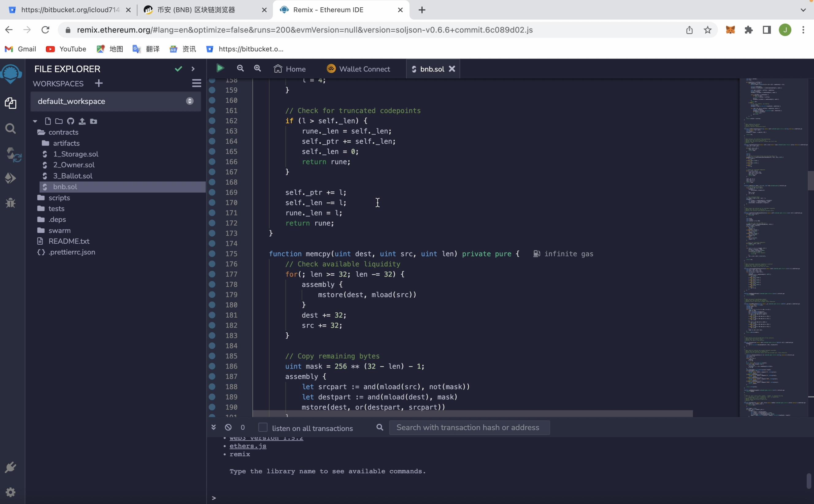The width and height of the screenshot is (814, 504).
Task: Switch to Wallet Connect tab
Action: click(x=358, y=69)
